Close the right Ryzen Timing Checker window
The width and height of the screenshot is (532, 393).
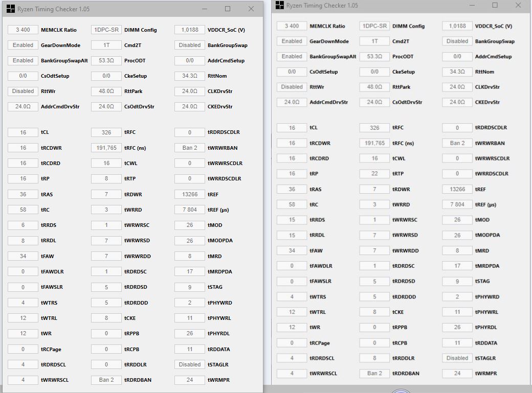pos(518,5)
